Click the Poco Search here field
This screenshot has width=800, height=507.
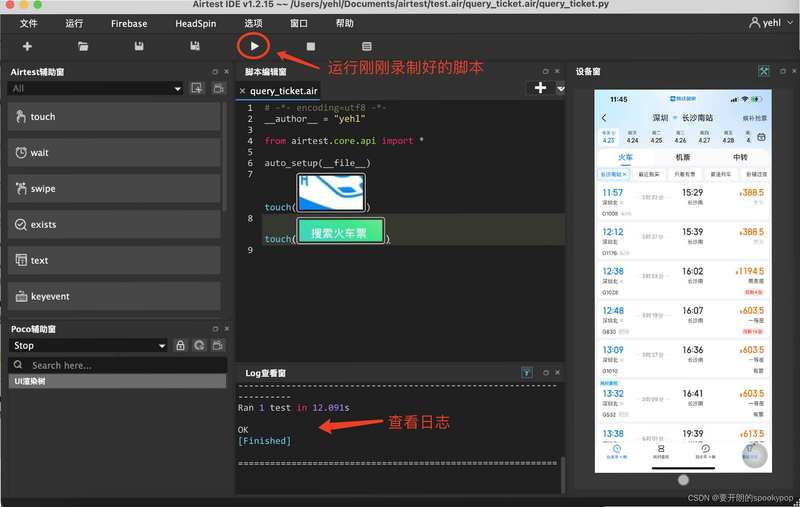[117, 365]
